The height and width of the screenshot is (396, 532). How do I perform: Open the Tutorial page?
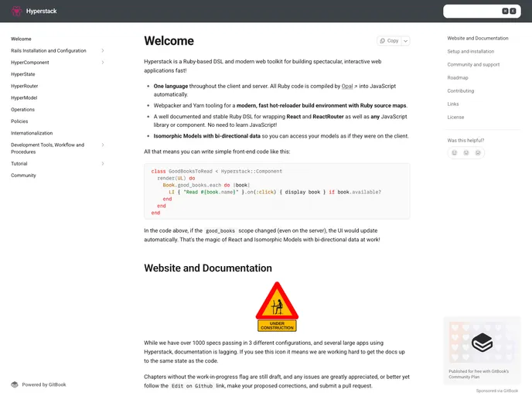[x=19, y=163]
